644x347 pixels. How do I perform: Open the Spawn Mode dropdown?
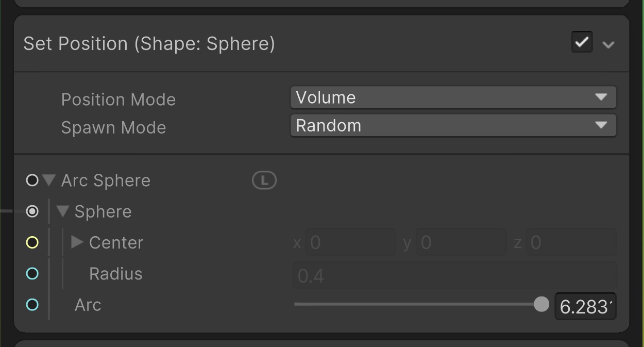coord(453,126)
